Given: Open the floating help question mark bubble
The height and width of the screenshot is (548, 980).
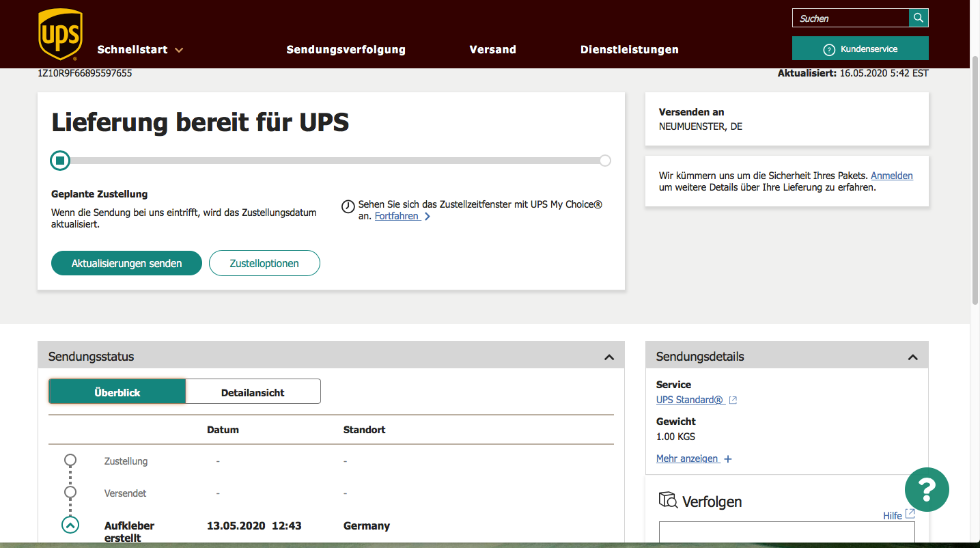Looking at the screenshot, I should [x=927, y=489].
